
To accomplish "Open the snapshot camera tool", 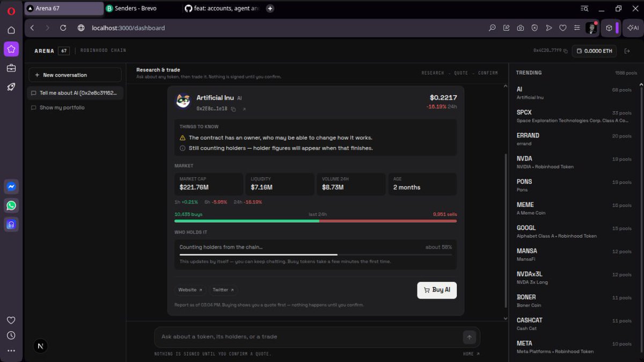I will (521, 28).
